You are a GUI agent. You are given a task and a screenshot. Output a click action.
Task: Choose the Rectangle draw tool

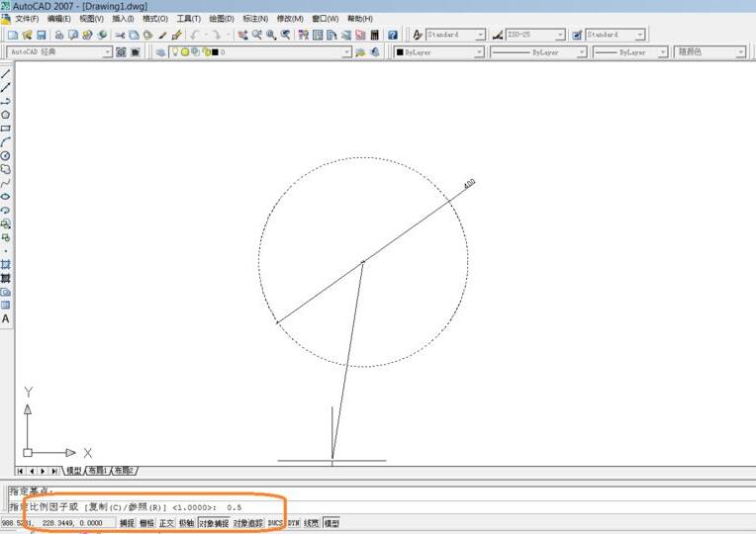coord(6,129)
